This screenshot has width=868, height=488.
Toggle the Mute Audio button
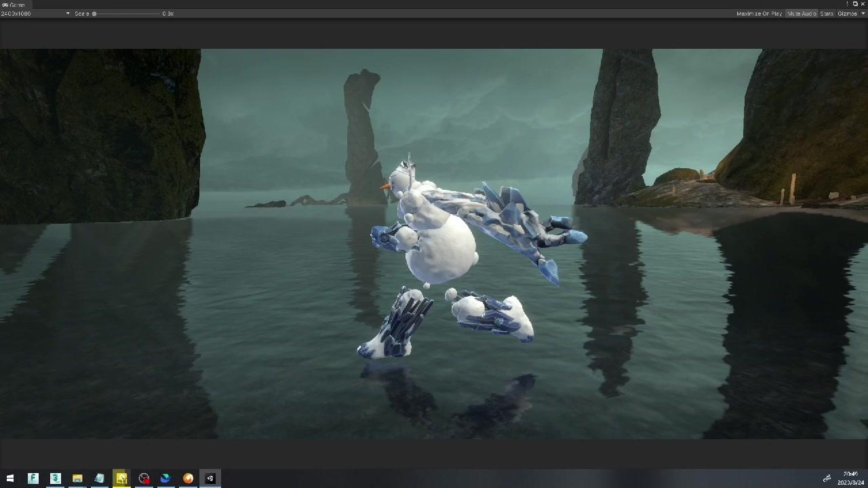(801, 14)
